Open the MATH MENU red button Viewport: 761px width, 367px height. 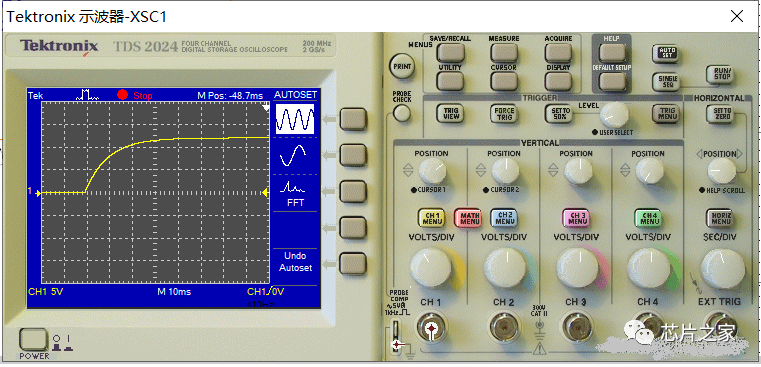tap(468, 218)
